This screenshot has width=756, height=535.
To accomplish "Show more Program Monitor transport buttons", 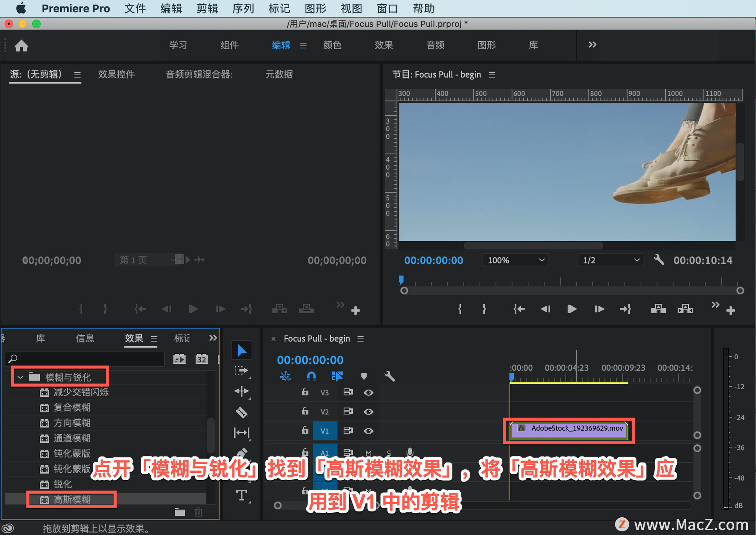I will pos(715,305).
